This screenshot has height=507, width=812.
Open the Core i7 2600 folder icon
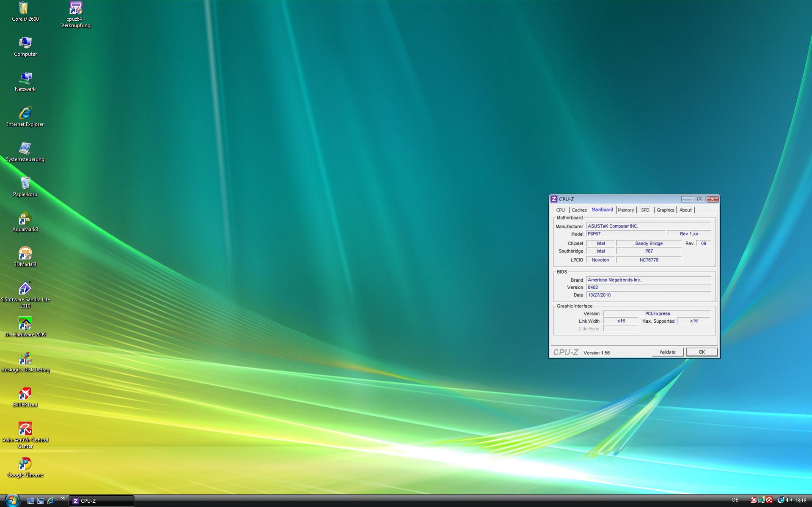[x=25, y=12]
